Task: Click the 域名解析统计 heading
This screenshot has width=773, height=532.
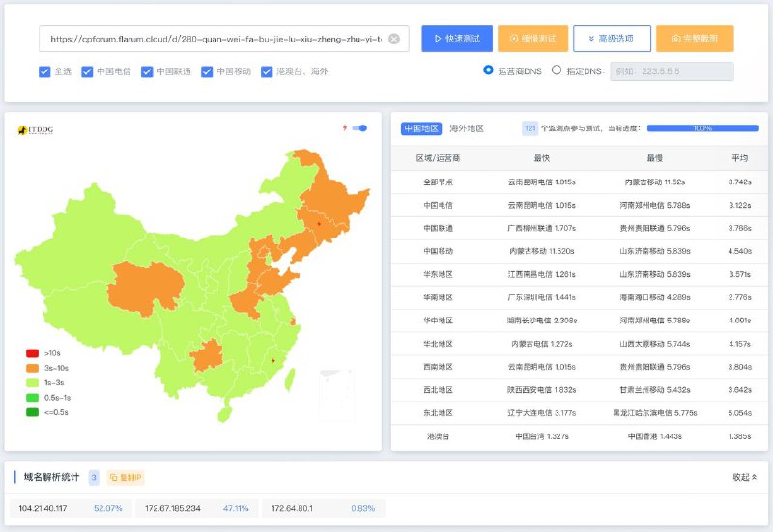Action: coord(51,477)
